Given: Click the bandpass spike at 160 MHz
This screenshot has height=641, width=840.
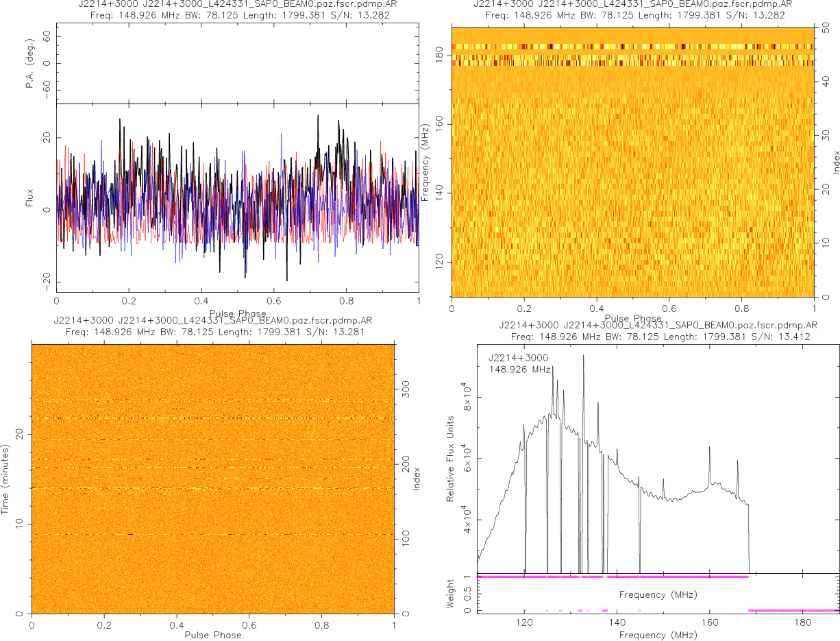Looking at the screenshot, I should [x=709, y=450].
